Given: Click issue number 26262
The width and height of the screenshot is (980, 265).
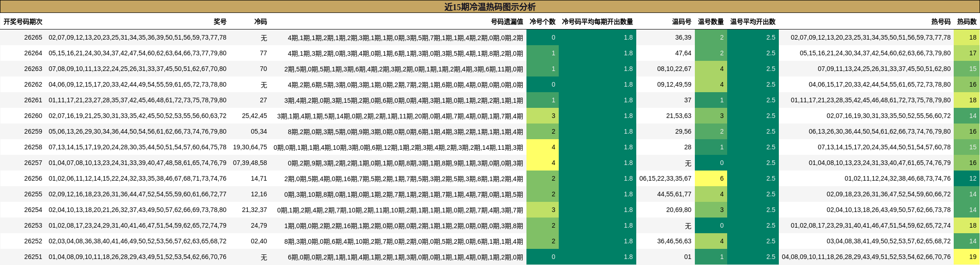Looking at the screenshot, I should tap(33, 84).
